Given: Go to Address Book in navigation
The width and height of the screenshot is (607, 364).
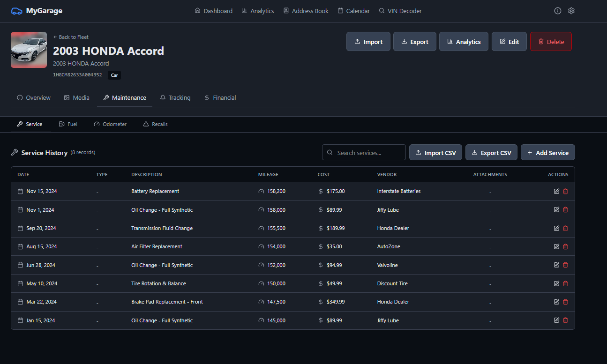Looking at the screenshot, I should pyautogui.click(x=306, y=11).
